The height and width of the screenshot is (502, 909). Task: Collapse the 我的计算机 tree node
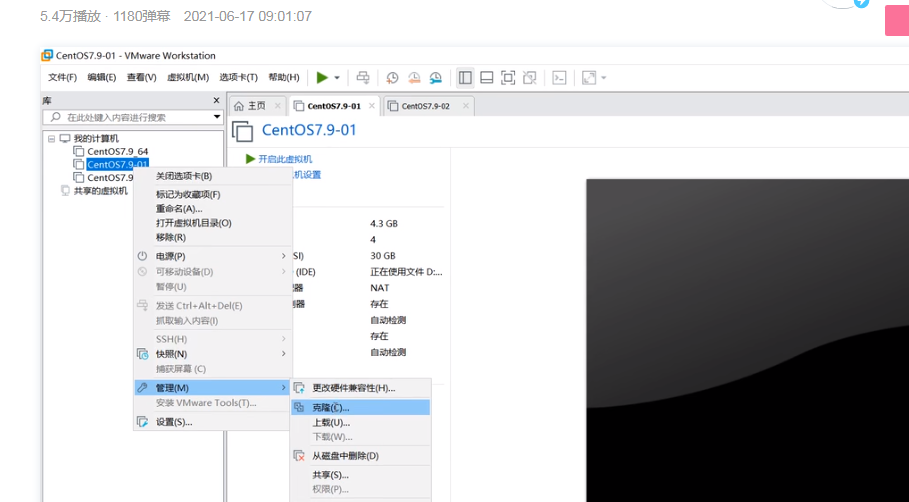point(52,139)
